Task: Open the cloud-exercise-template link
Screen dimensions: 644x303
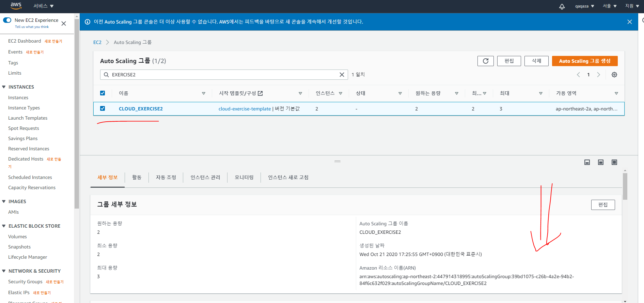Action: click(245, 109)
